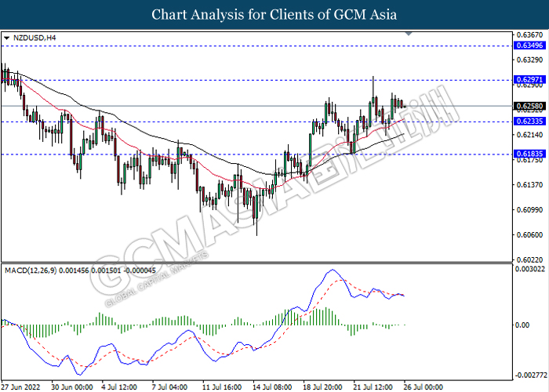Select the 0.63496 price level label
Image resolution: width=549 pixels, height=392 pixels.
[529, 45]
